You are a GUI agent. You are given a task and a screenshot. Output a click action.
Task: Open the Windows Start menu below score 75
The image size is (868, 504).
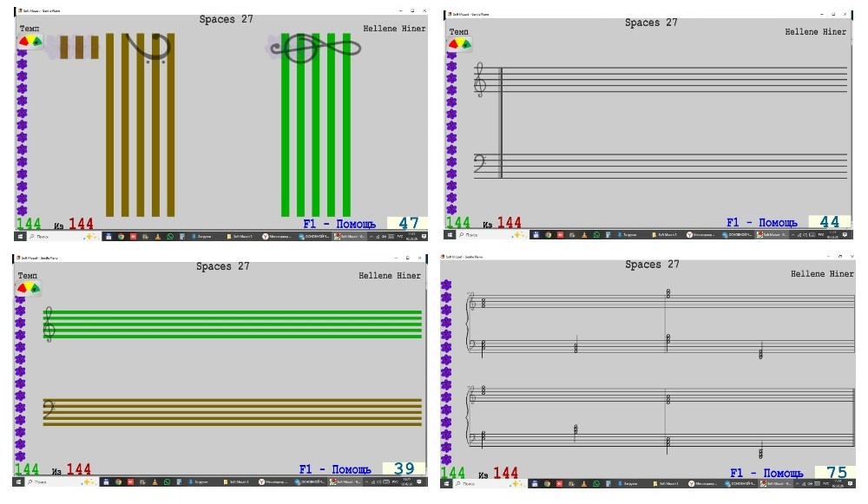tap(446, 483)
